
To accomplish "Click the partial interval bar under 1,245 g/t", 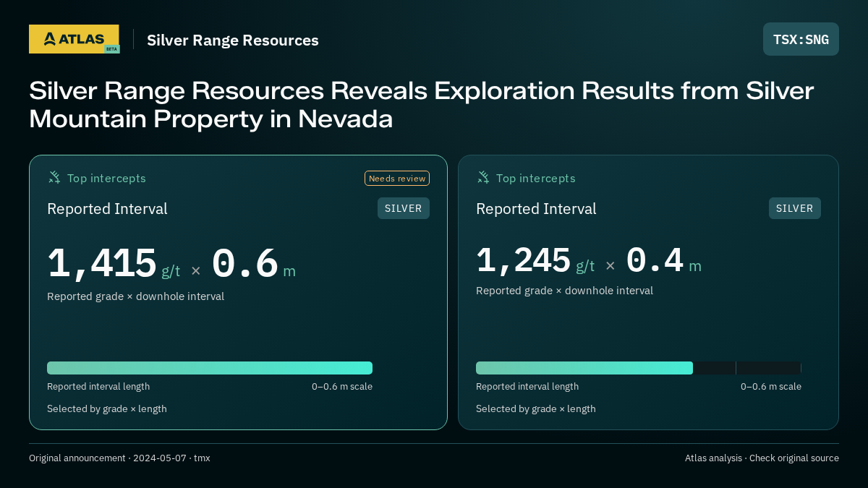I will coord(584,368).
